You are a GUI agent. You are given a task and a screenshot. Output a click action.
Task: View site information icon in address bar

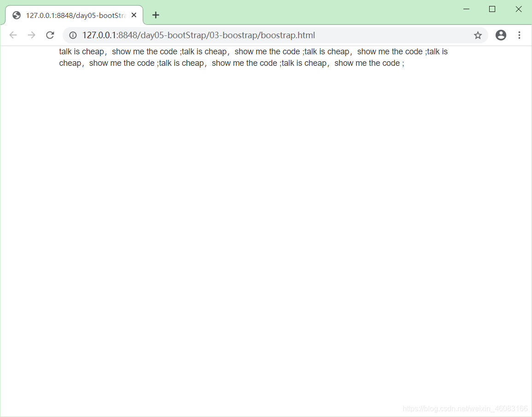click(x=73, y=35)
